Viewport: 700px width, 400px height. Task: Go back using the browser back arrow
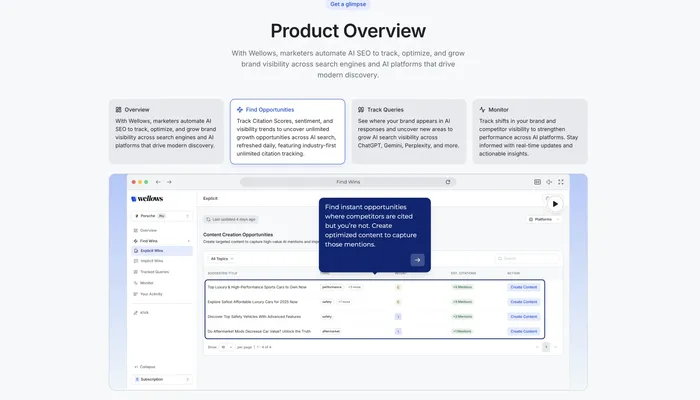click(x=156, y=182)
